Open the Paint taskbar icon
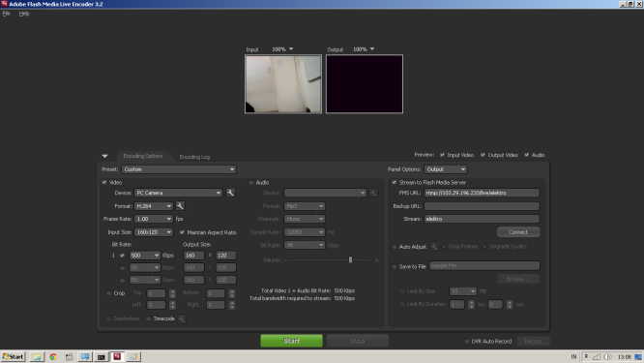Screen dimensions: 644x363 (x=133, y=357)
